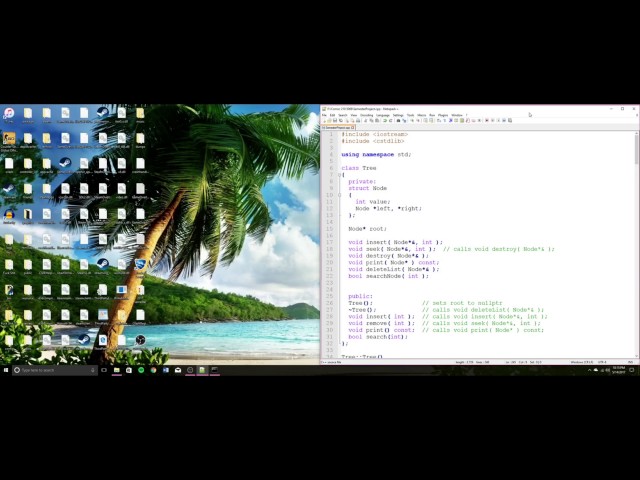Click the Save Recorded Macro icon

[x=509, y=120]
